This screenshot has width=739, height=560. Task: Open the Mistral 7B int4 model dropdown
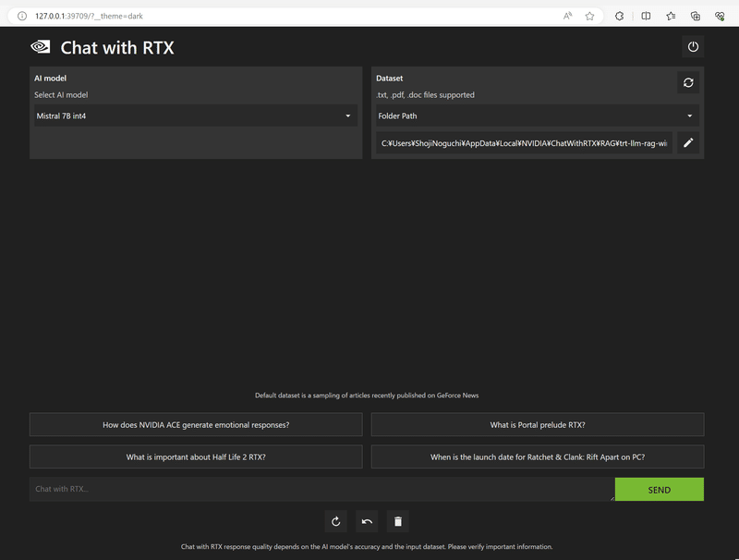click(x=196, y=116)
